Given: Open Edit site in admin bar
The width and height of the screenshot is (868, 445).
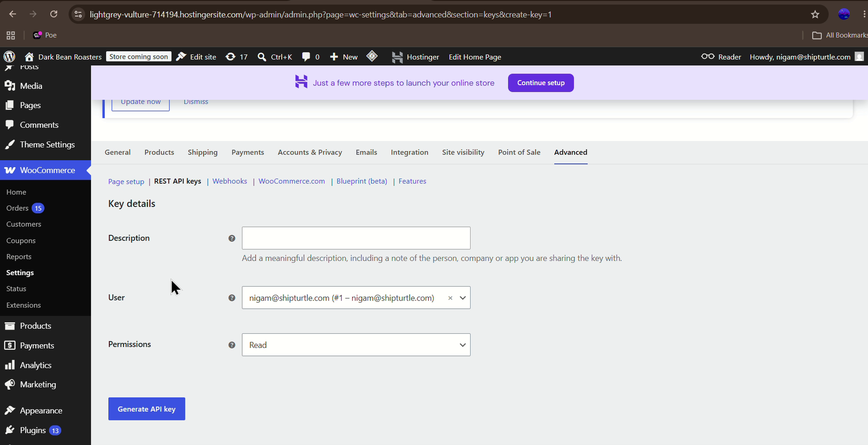Looking at the screenshot, I should (196, 57).
